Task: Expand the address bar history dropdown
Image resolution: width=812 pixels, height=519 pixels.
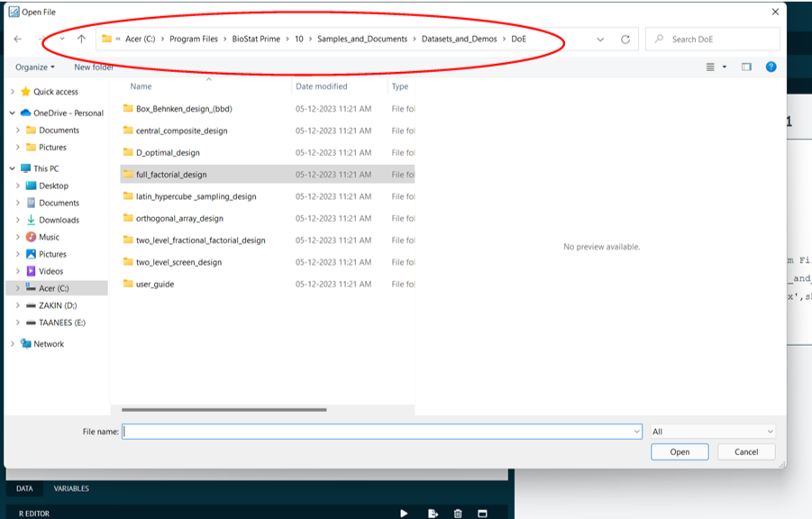Action: pos(600,40)
